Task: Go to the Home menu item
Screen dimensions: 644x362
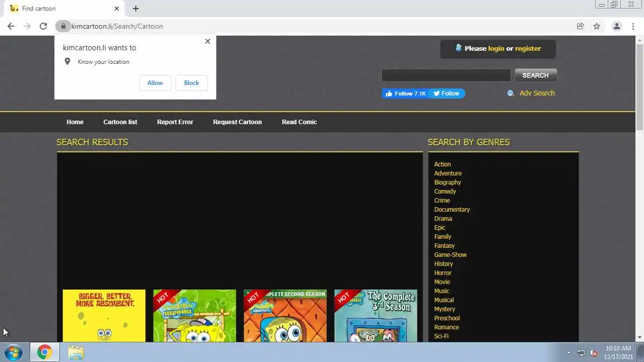Action: pos(75,122)
